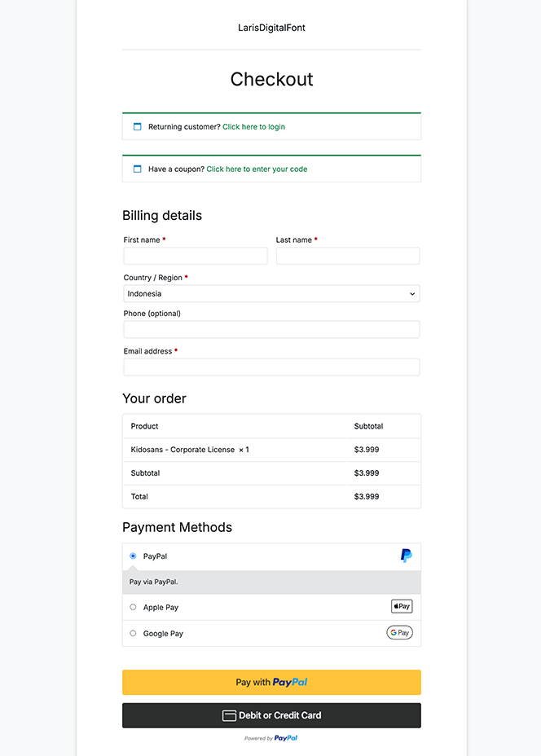The height and width of the screenshot is (756, 541).
Task: Select the Apple Pay radio button
Action: (x=133, y=607)
